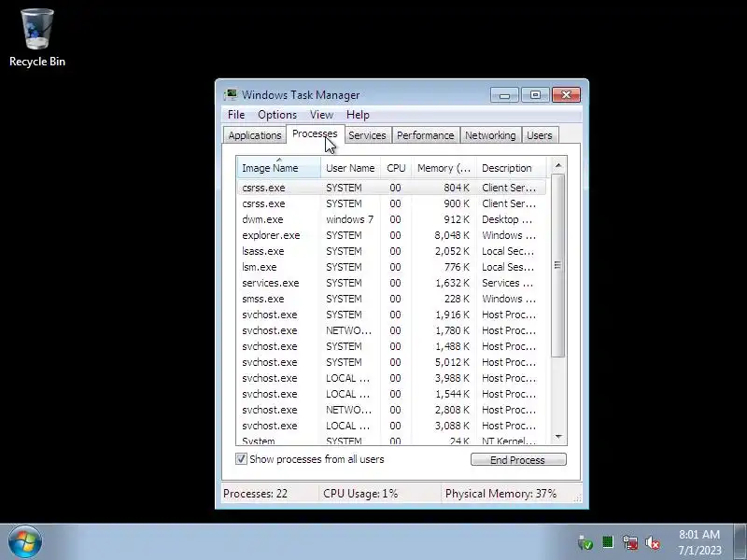Open the Help menu
The height and width of the screenshot is (560, 747).
click(358, 115)
